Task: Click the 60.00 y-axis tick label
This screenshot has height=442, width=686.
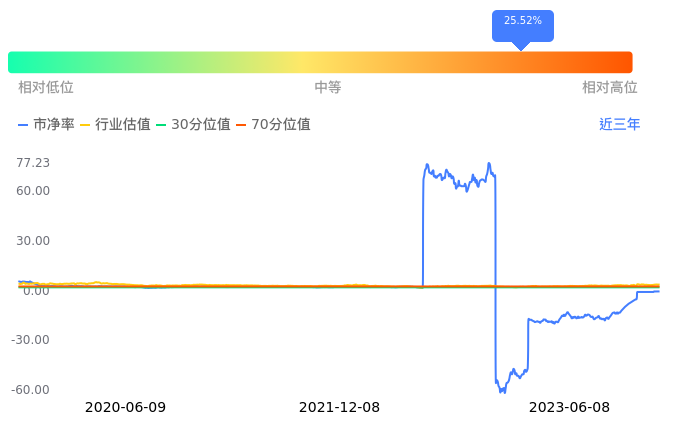Action: click(33, 191)
